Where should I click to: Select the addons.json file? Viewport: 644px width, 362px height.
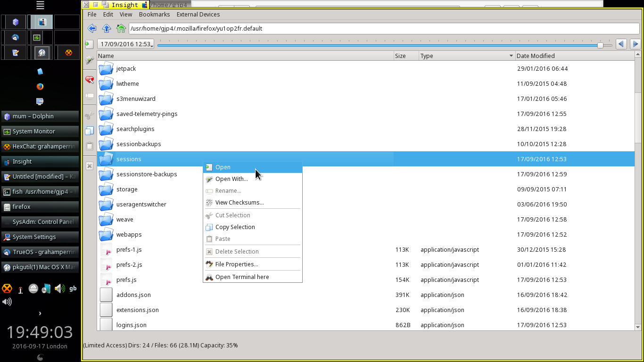(366, 295)
